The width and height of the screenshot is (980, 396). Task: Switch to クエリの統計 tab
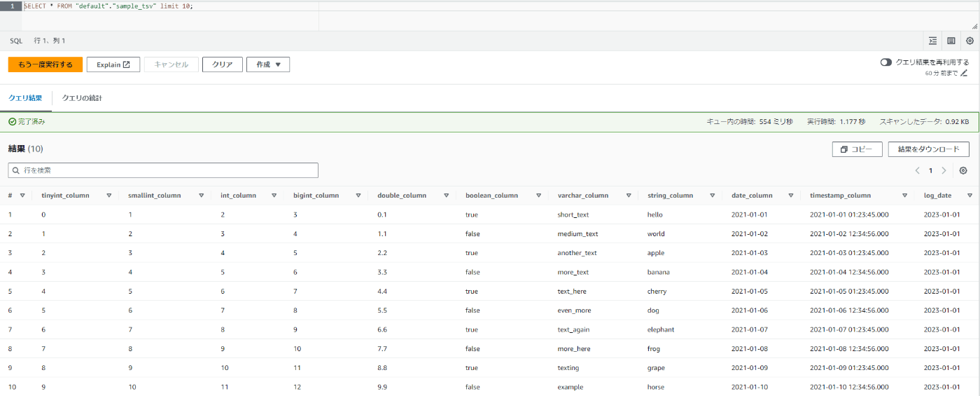tap(82, 98)
